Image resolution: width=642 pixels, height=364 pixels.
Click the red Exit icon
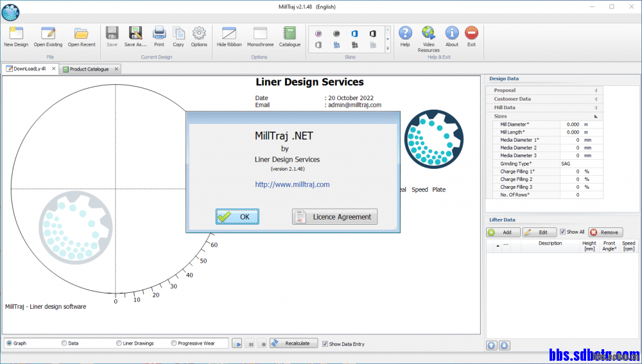pos(471,37)
